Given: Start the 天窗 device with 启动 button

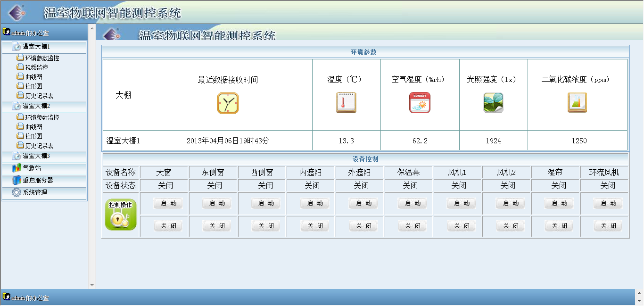Looking at the screenshot, I should tap(168, 203).
